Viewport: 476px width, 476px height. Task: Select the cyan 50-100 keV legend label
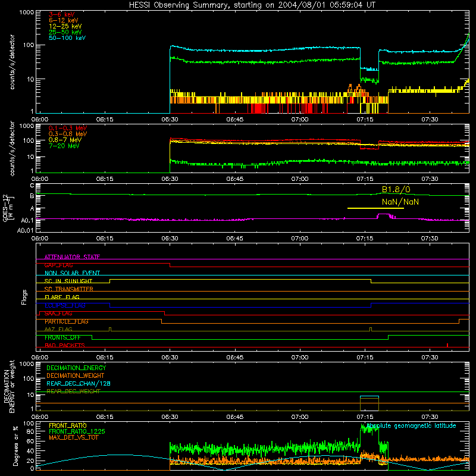67,38
